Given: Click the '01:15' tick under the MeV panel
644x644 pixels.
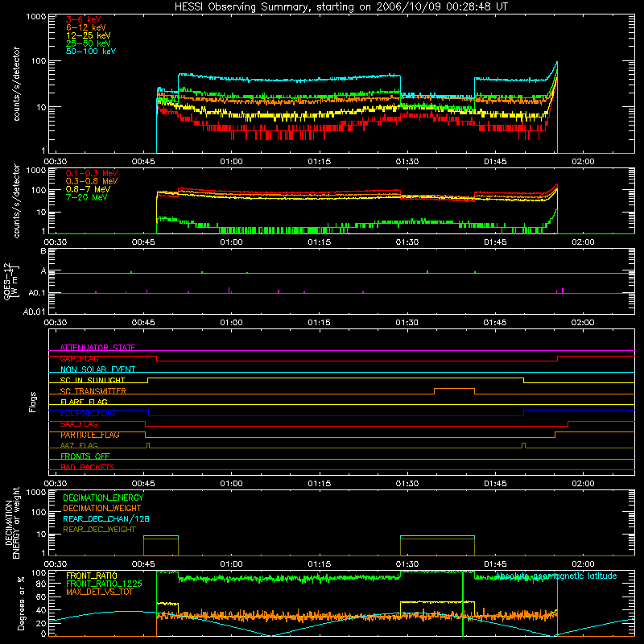Looking at the screenshot, I should coord(319,242).
